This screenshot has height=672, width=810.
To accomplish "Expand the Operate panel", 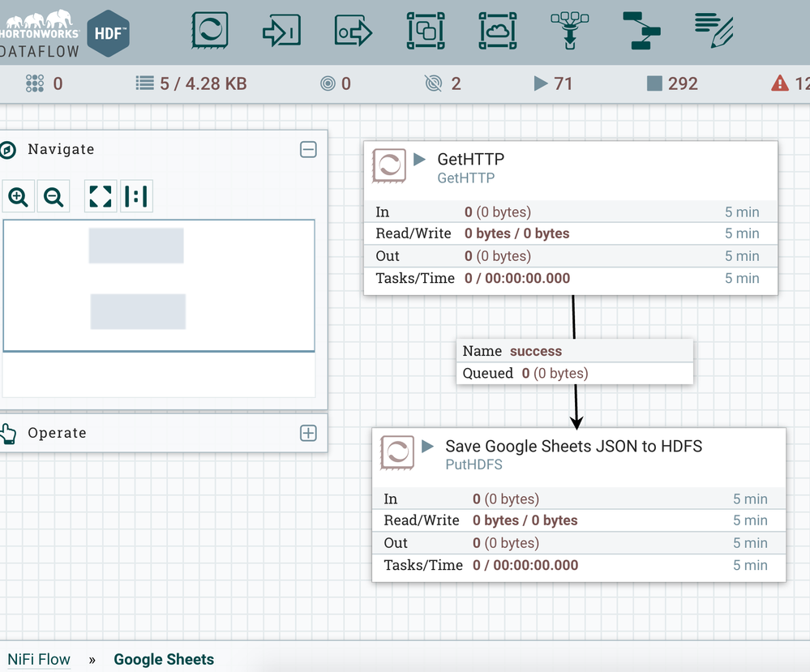I will pos(308,433).
